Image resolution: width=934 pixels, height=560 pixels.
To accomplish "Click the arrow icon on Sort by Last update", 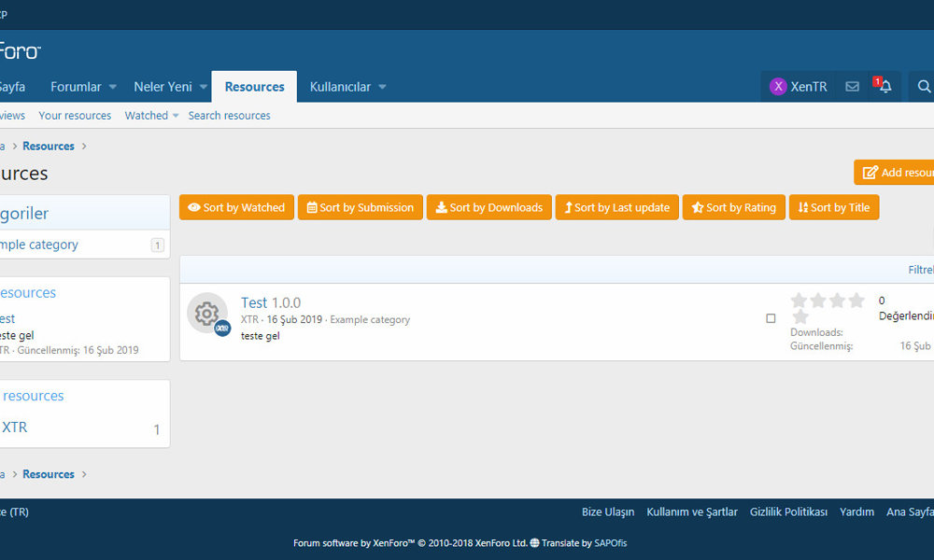I will coord(568,207).
